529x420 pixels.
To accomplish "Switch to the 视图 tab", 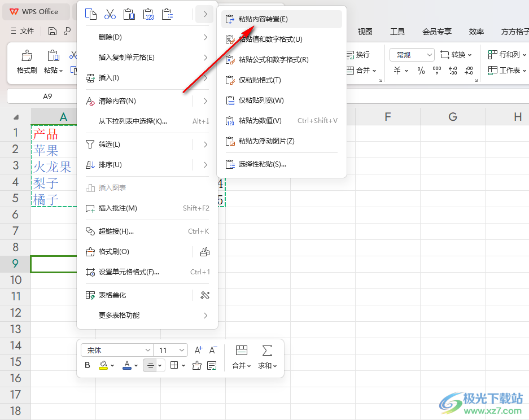I will (365, 32).
